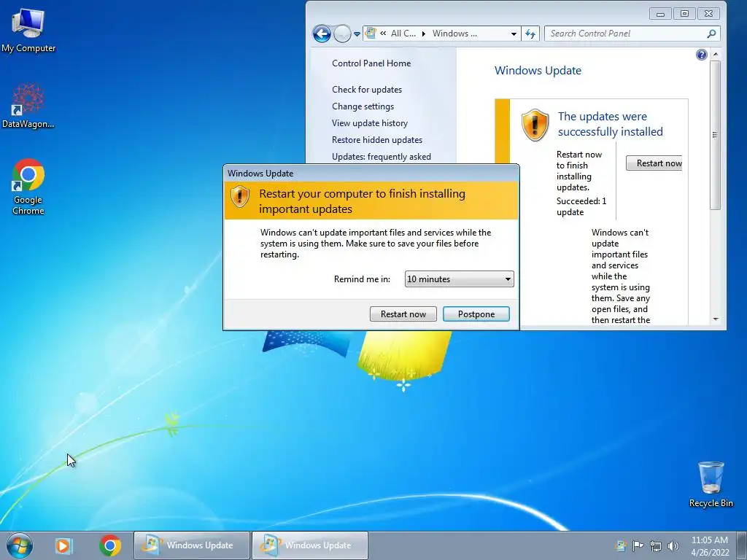Switch to first Windows Update taskbar button

point(192,545)
